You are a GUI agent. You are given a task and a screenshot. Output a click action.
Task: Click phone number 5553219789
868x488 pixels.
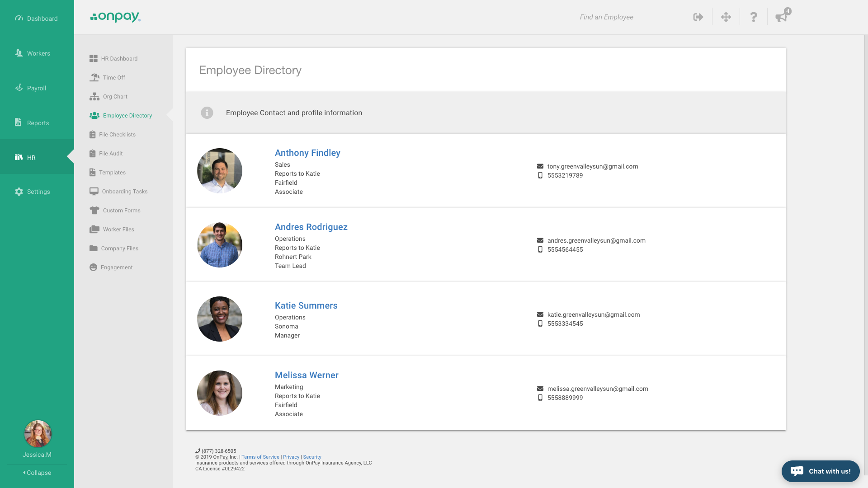565,175
